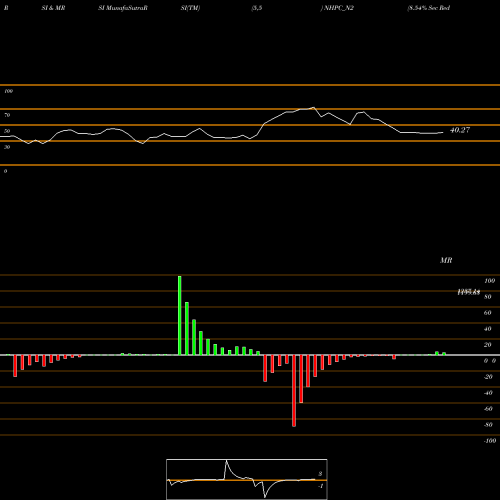The width and height of the screenshot is (500, 500).
Task: Click the 100 label on the RSI axis
Action: tap(8, 91)
